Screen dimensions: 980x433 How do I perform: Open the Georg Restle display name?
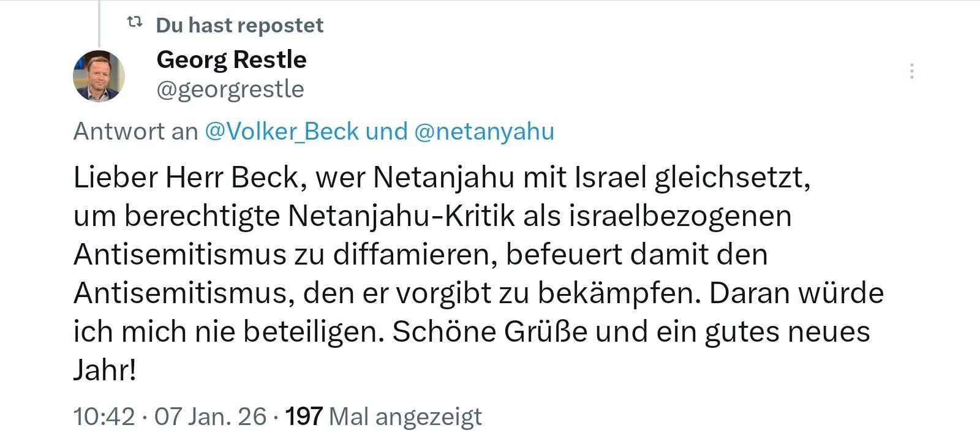tap(232, 59)
